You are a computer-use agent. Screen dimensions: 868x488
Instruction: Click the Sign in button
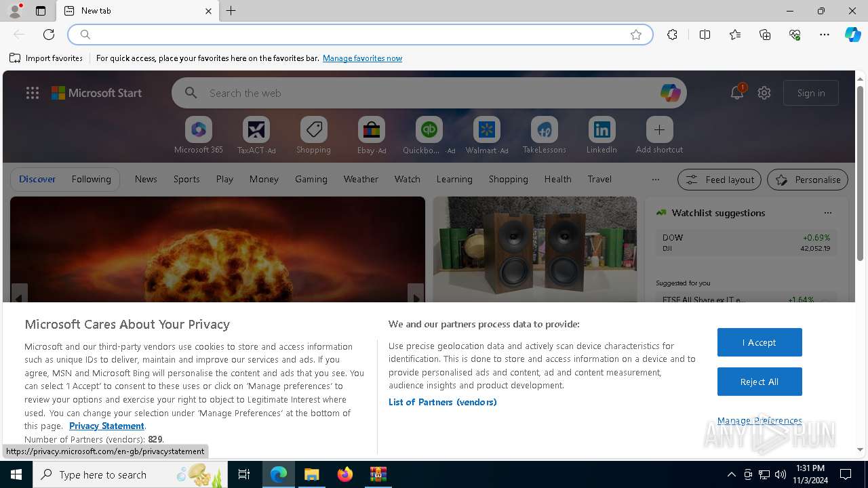click(x=811, y=93)
